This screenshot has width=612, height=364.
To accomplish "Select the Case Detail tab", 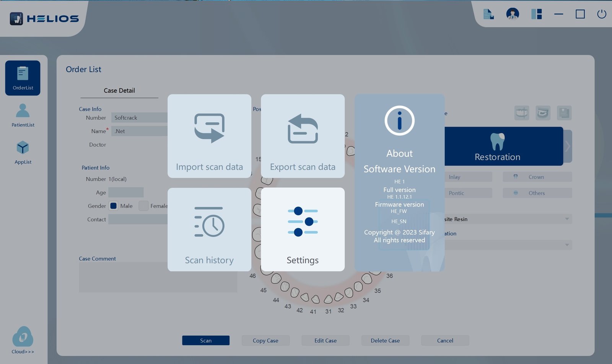I will pyautogui.click(x=119, y=91).
